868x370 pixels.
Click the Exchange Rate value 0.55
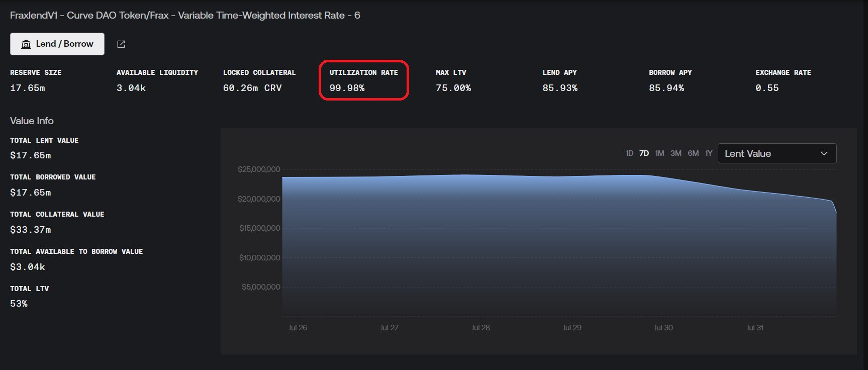(x=767, y=88)
